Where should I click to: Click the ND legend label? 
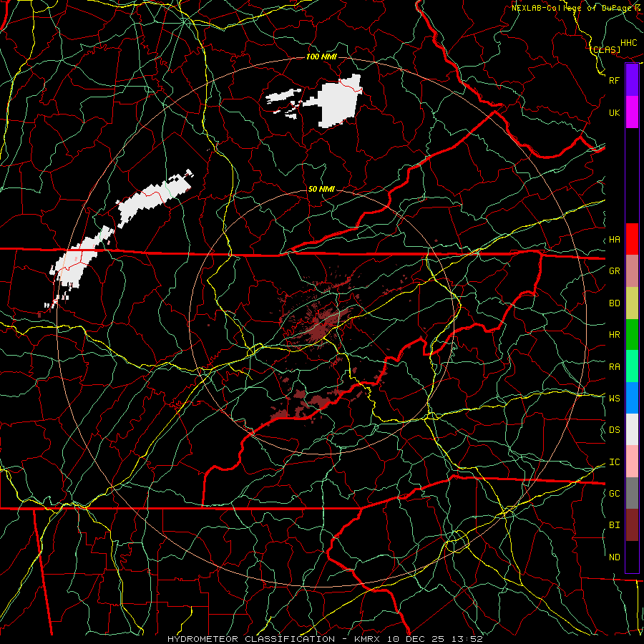coord(615,557)
